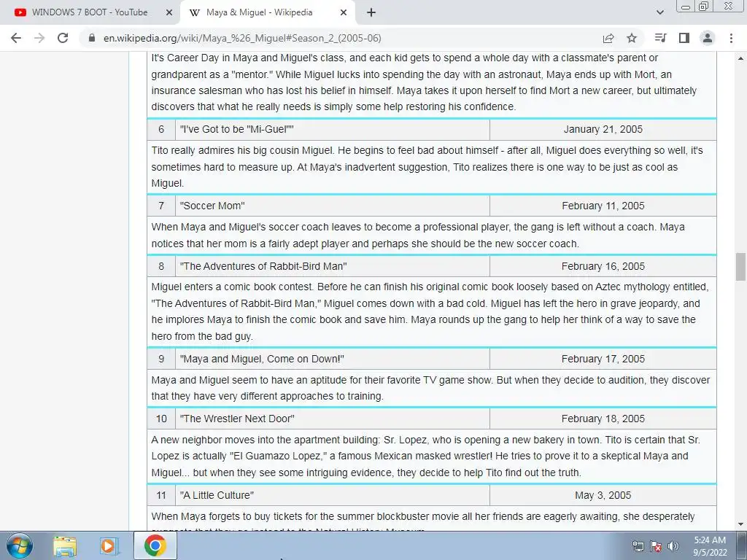Go back with the browser back arrow
This screenshot has height=560, width=747.
point(16,38)
